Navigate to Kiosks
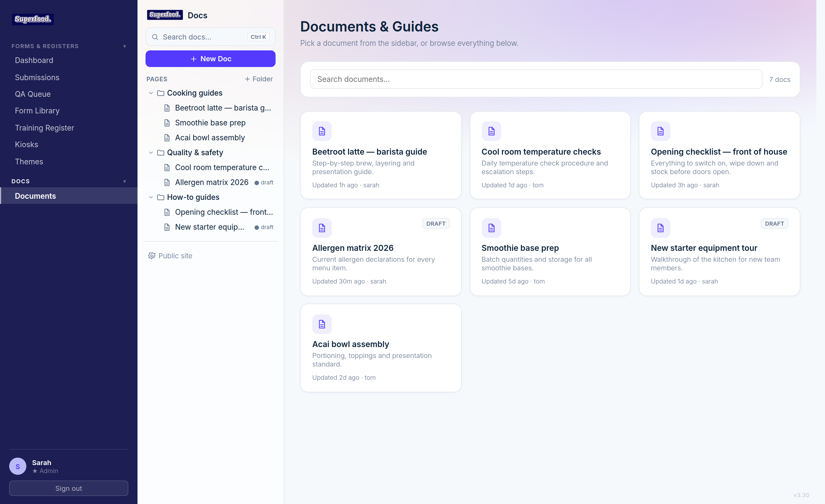Image resolution: width=825 pixels, height=504 pixels. 69,145
